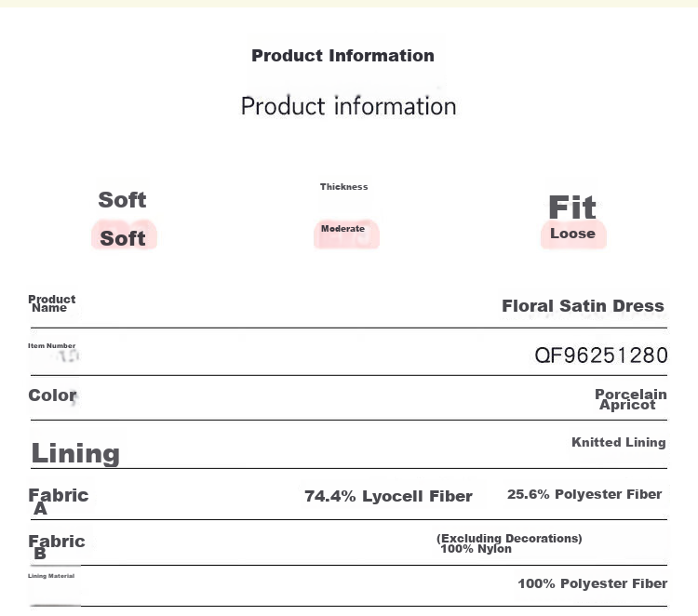The width and height of the screenshot is (698, 616).
Task: Click the Color row label
Action: 52,395
